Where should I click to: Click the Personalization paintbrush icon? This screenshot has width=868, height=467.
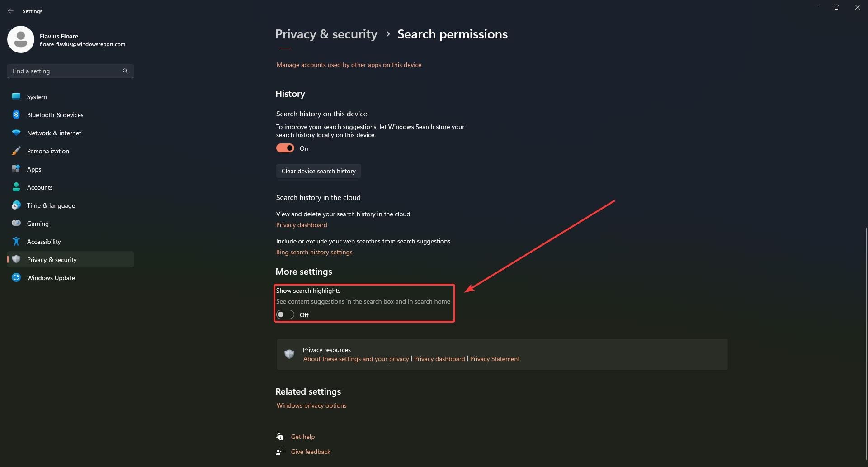(16, 151)
